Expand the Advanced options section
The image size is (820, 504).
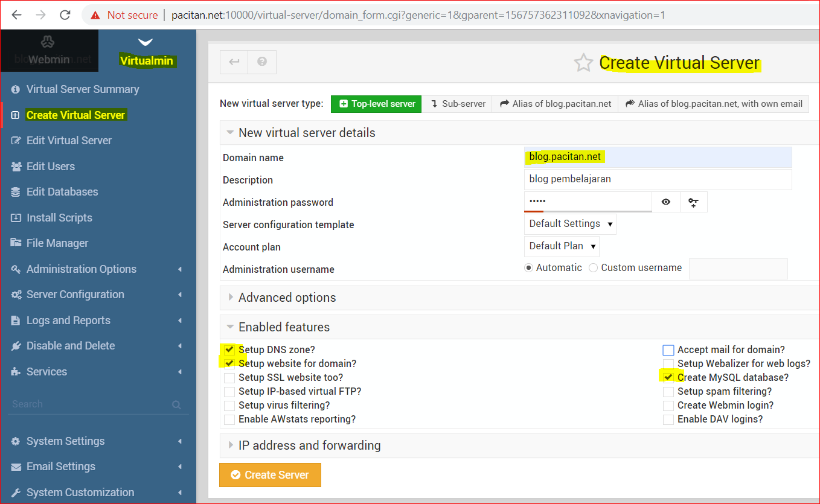287,298
